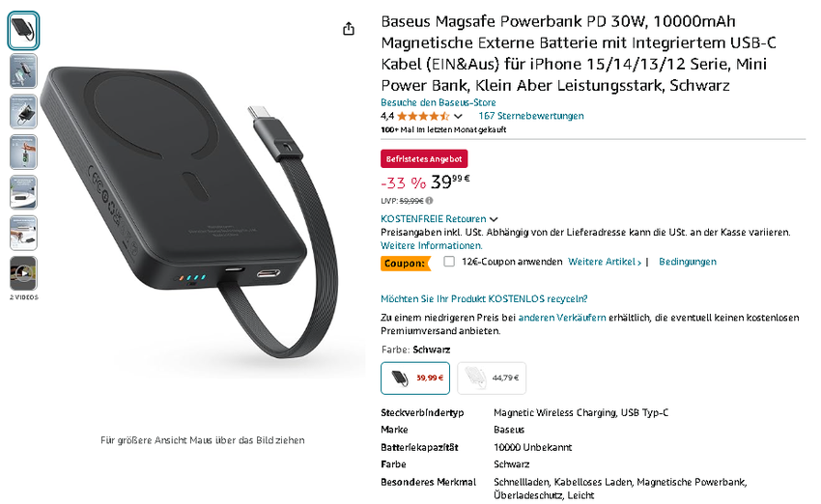Open Weitere Artikel coupon link
The image size is (821, 504).
pyautogui.click(x=605, y=262)
